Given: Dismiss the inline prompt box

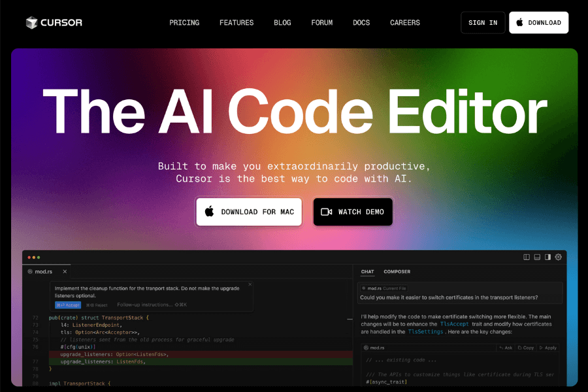Looking at the screenshot, I should [x=250, y=284].
